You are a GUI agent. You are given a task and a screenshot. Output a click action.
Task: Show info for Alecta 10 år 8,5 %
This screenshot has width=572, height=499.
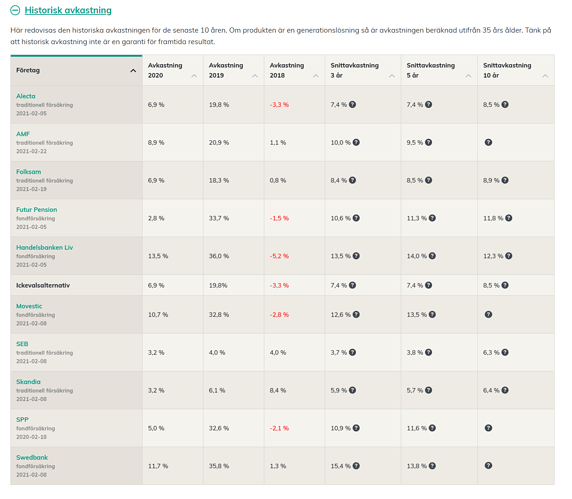pyautogui.click(x=505, y=104)
